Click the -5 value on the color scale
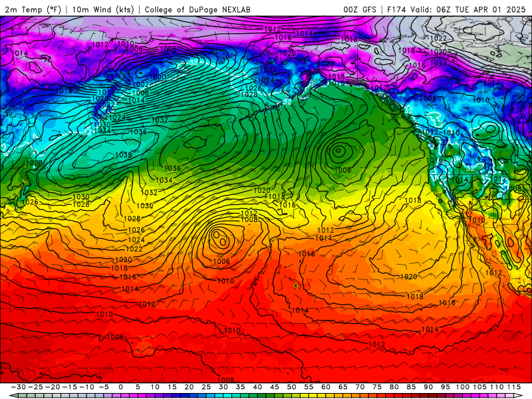This screenshot has width=532, height=399. click(104, 387)
